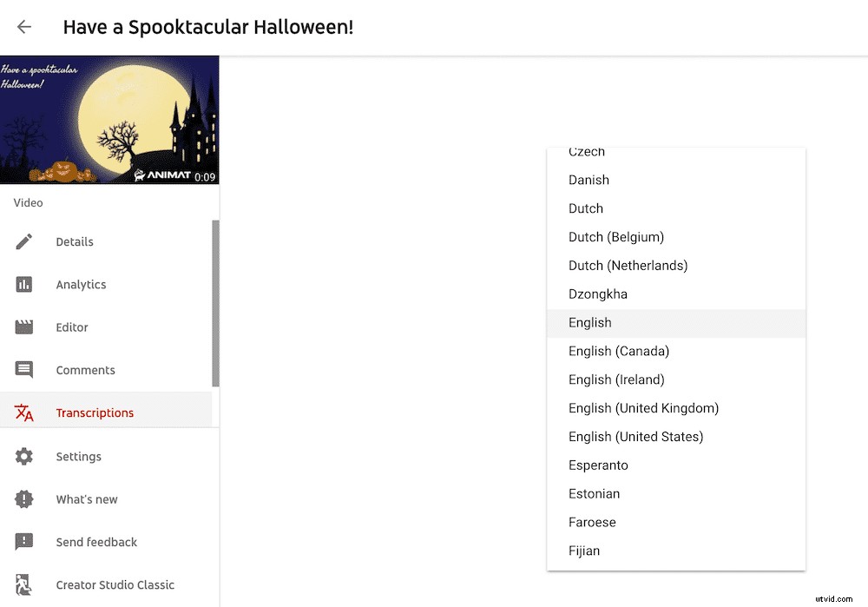Click the Details pencil icon
The height and width of the screenshot is (607, 868).
pyautogui.click(x=24, y=241)
